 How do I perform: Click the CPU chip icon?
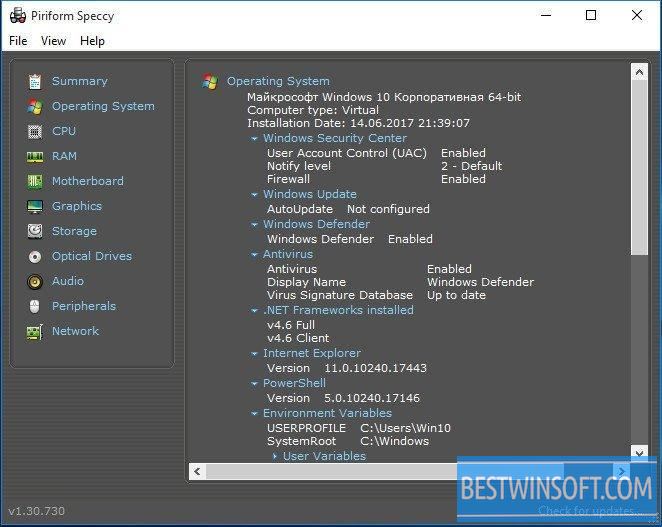coord(35,131)
